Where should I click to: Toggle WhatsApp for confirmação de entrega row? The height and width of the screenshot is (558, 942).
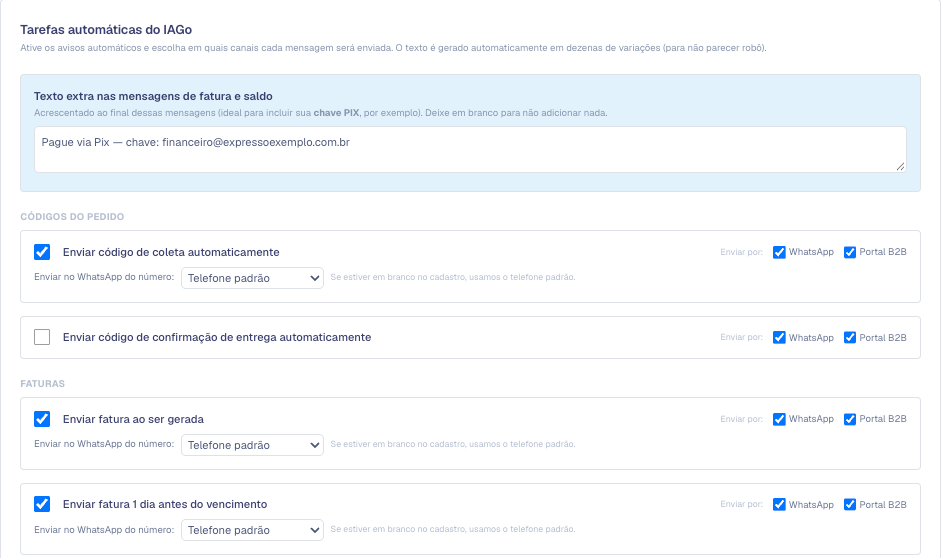point(779,338)
